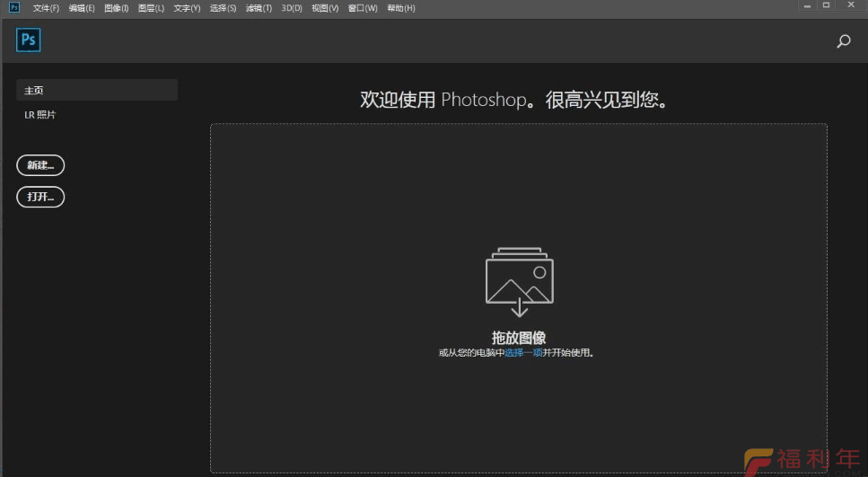
Task: Open the 图像(I) menu
Action: [x=117, y=8]
